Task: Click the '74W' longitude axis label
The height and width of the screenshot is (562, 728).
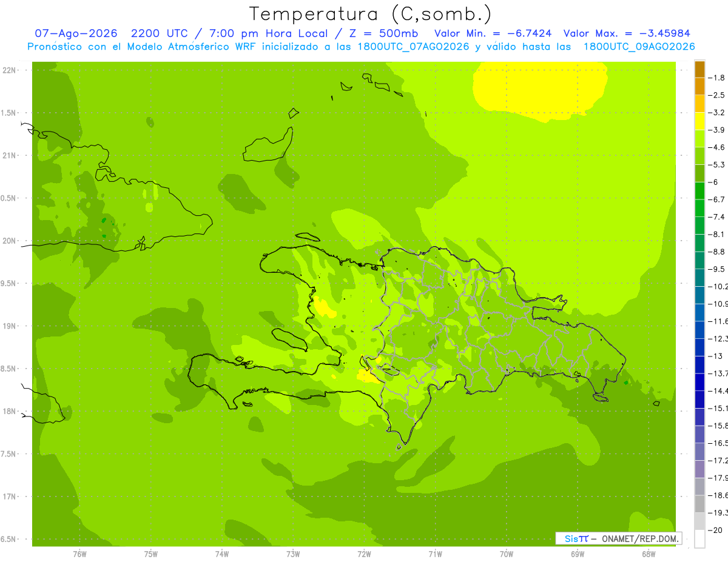Action: [221, 554]
